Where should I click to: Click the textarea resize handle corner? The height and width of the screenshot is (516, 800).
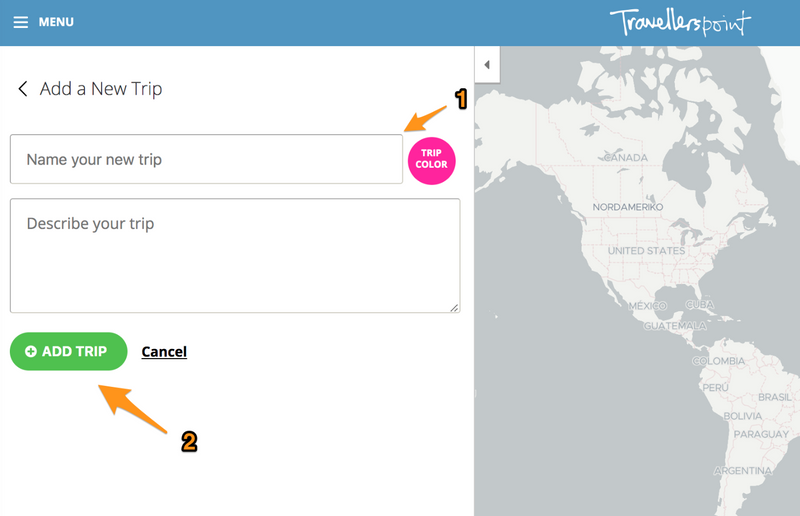455,308
